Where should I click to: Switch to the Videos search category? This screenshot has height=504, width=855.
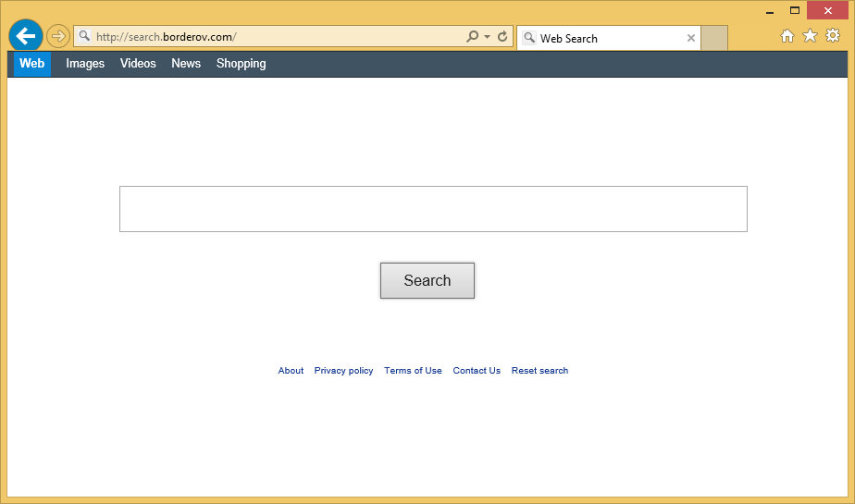tap(138, 64)
